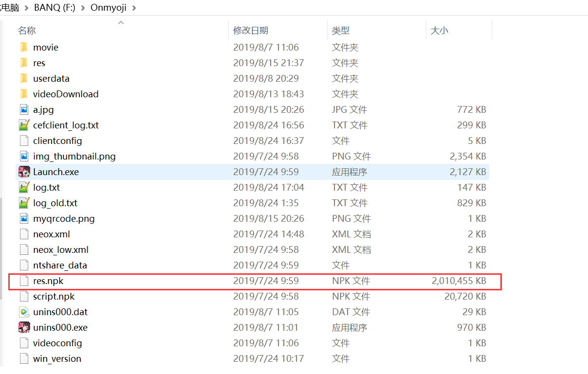Click the neox_low.xml file icon
This screenshot has height=374, width=588.
(x=24, y=249)
